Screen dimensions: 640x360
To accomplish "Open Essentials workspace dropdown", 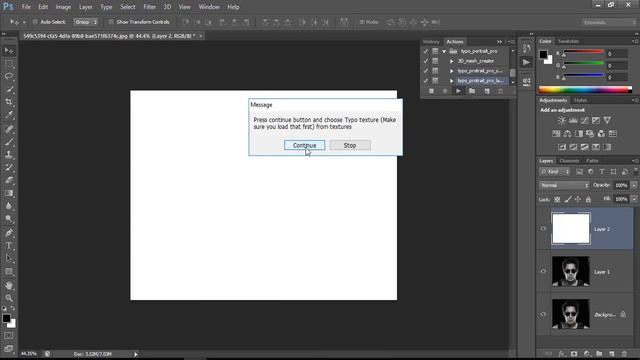I will (609, 22).
